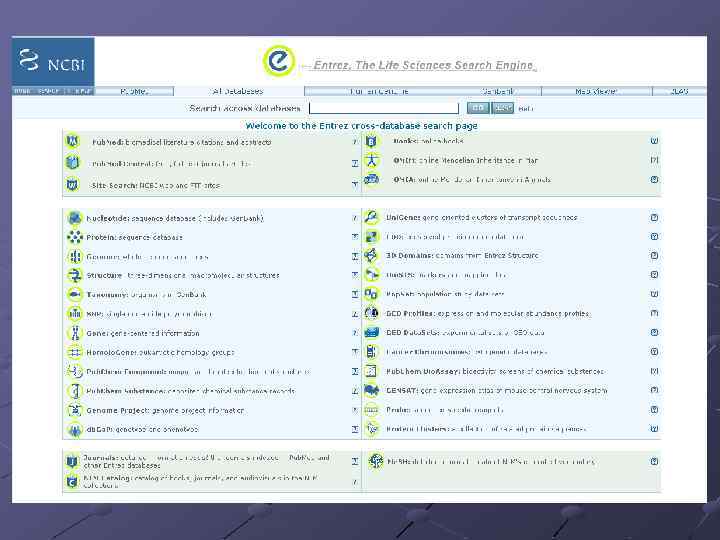Open help for the MeSH row
This screenshot has width=720, height=540.
click(654, 461)
